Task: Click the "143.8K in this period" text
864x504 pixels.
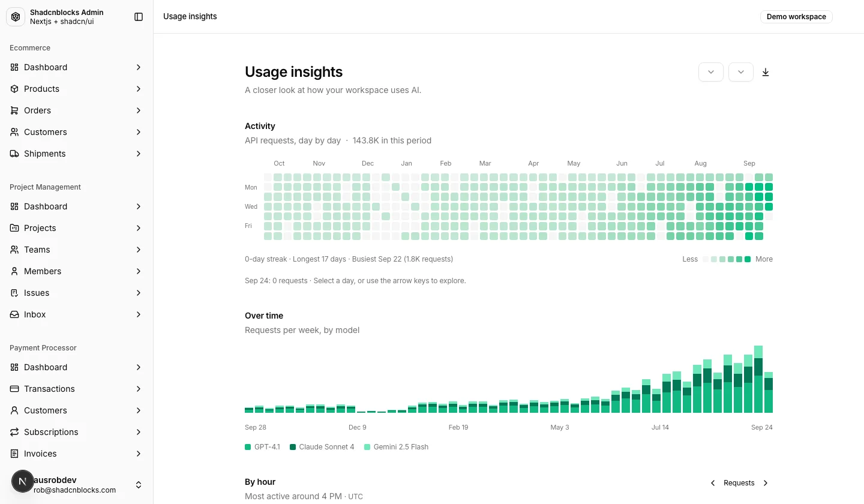Action: [392, 140]
